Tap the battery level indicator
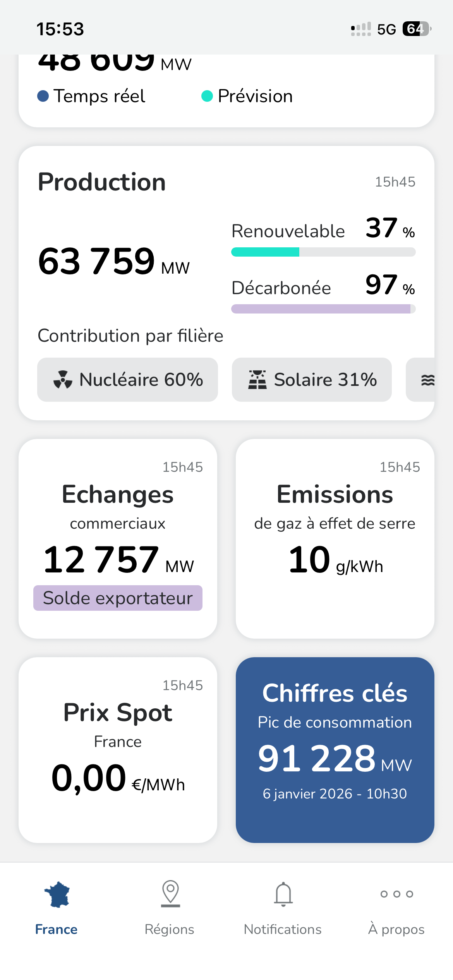Screen dimensions: 453x980 [x=417, y=29]
